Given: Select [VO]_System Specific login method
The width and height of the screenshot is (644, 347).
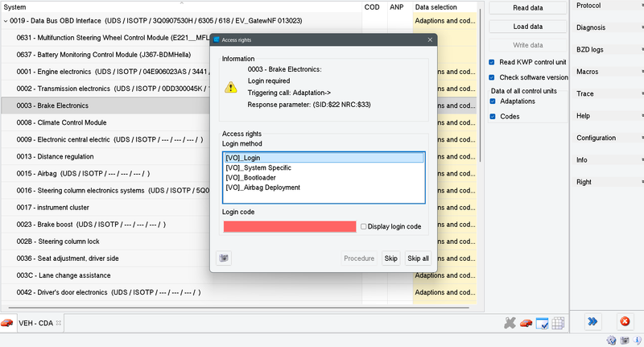Looking at the screenshot, I should pyautogui.click(x=324, y=167).
